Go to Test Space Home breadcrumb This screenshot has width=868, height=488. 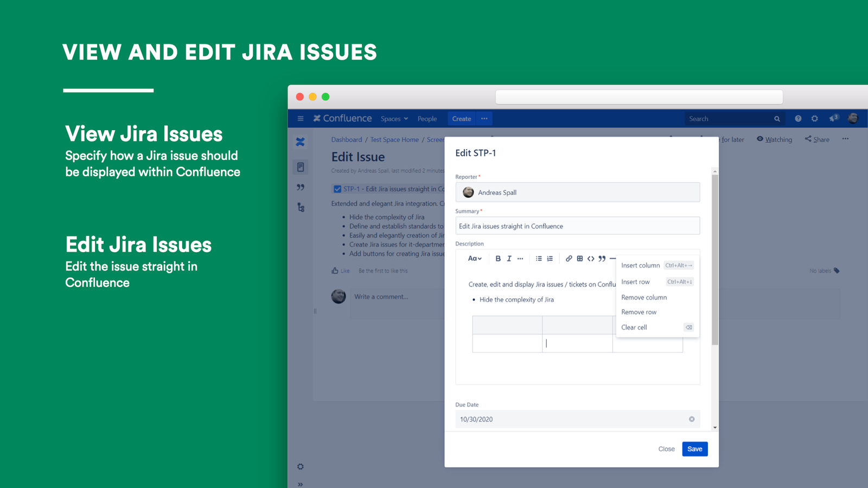click(394, 140)
